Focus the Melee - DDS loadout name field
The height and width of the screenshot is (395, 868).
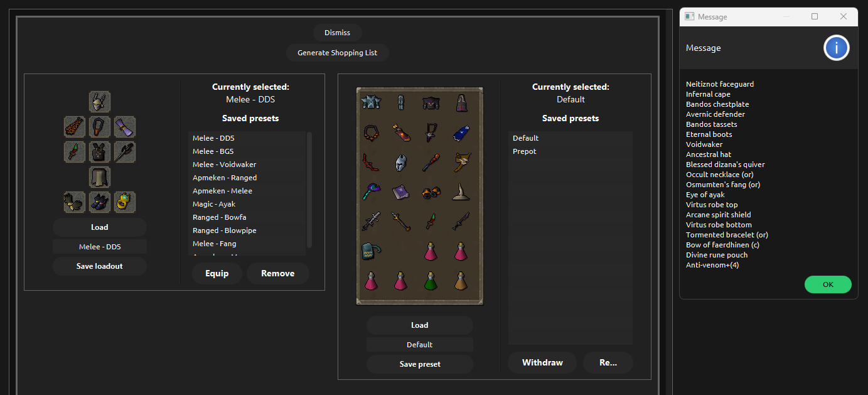tap(99, 247)
